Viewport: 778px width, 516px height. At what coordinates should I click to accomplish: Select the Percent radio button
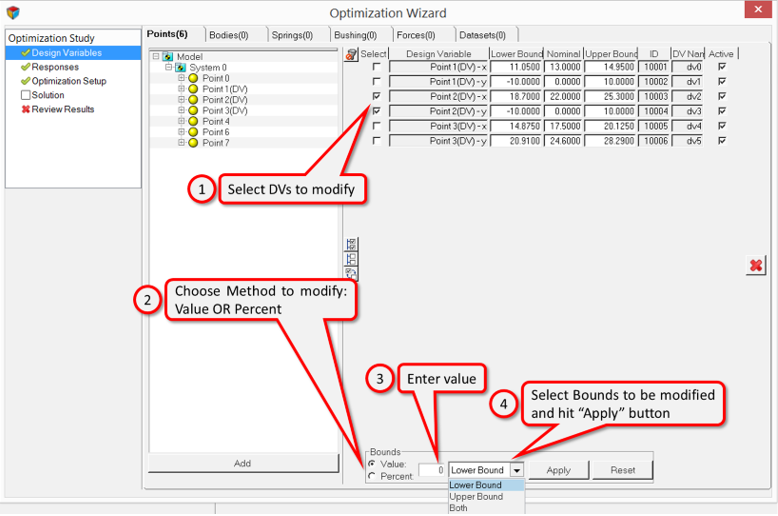(x=372, y=476)
